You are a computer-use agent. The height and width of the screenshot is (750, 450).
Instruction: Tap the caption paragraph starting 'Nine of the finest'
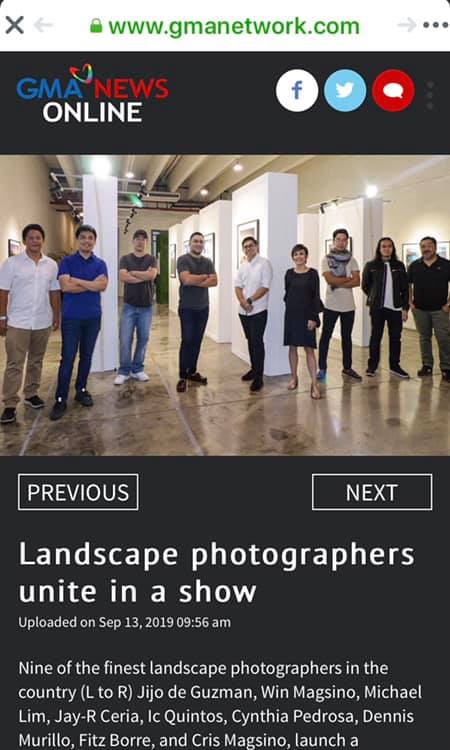[220, 704]
